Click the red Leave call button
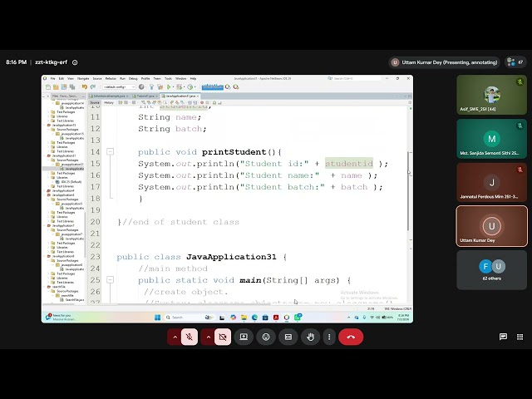This screenshot has height=399, width=532. (351, 337)
